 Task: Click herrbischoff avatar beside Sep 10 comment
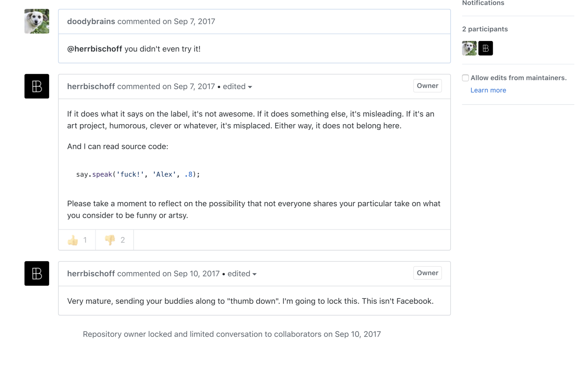(x=37, y=273)
